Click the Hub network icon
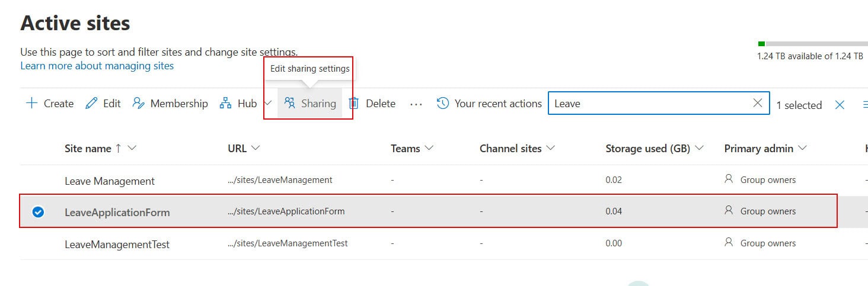 [x=225, y=103]
